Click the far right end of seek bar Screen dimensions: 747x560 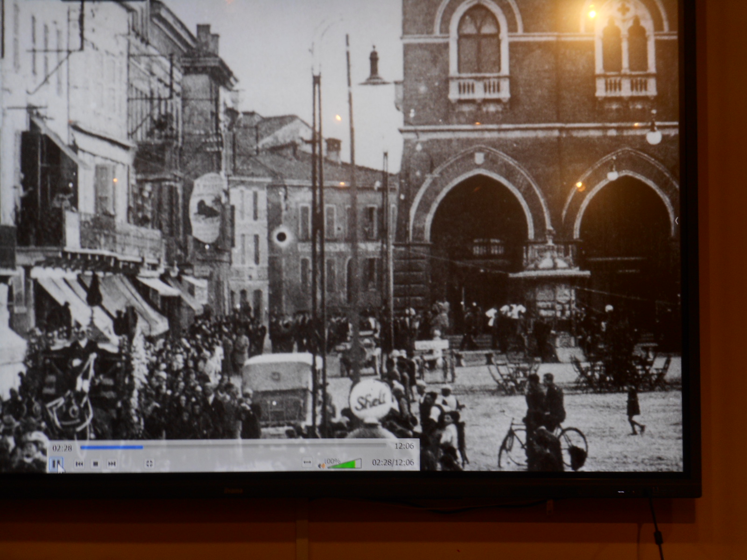pyautogui.click(x=385, y=446)
